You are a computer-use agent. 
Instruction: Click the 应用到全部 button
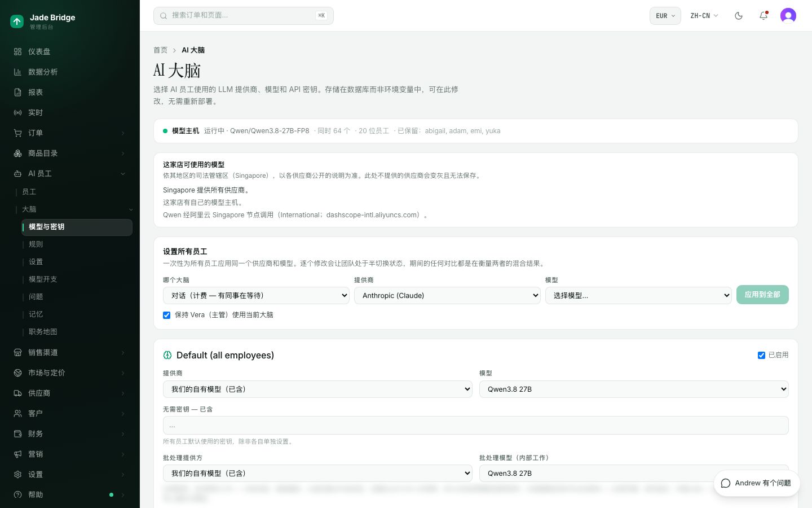[x=762, y=295]
